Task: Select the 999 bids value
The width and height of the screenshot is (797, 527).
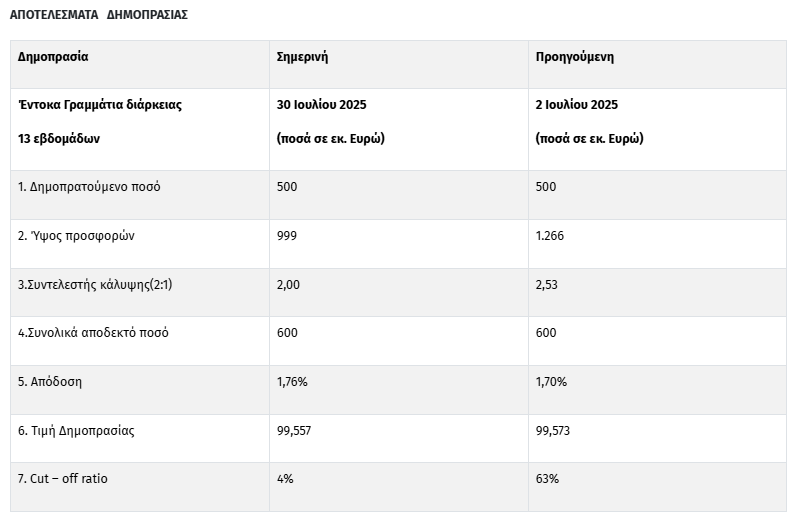Action: (287, 236)
